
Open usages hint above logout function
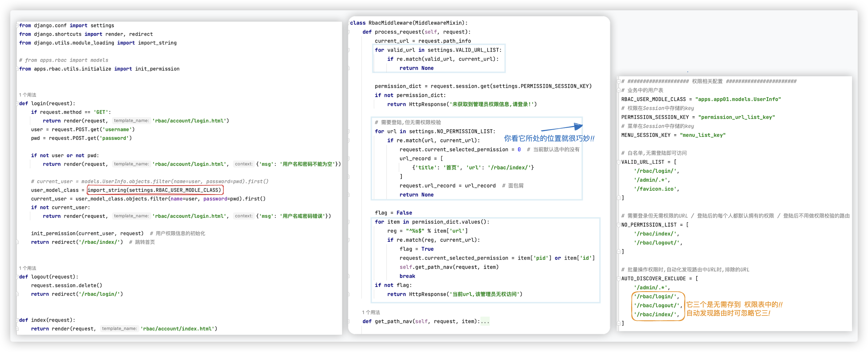point(28,268)
